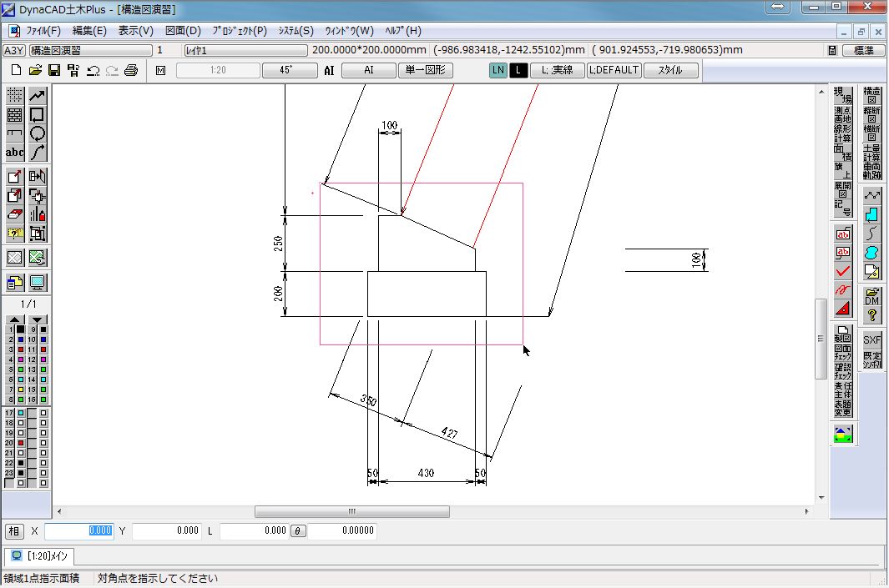Click the yellow question mark help icon
Image resolution: width=889 pixels, height=588 pixels.
tap(872, 315)
